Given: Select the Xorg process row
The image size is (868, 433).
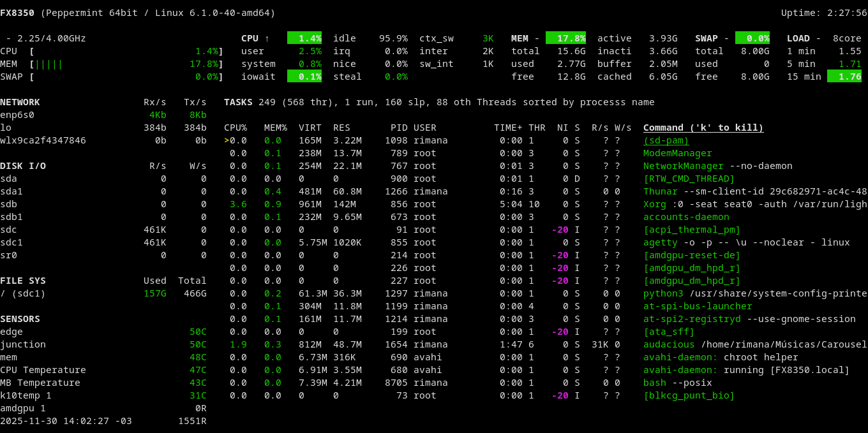Looking at the screenshot, I should point(655,204).
